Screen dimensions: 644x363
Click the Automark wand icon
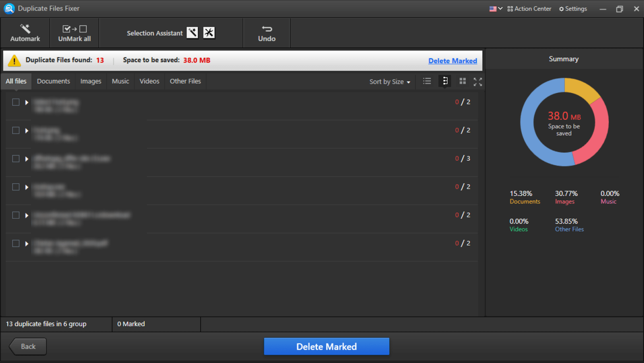click(x=25, y=29)
